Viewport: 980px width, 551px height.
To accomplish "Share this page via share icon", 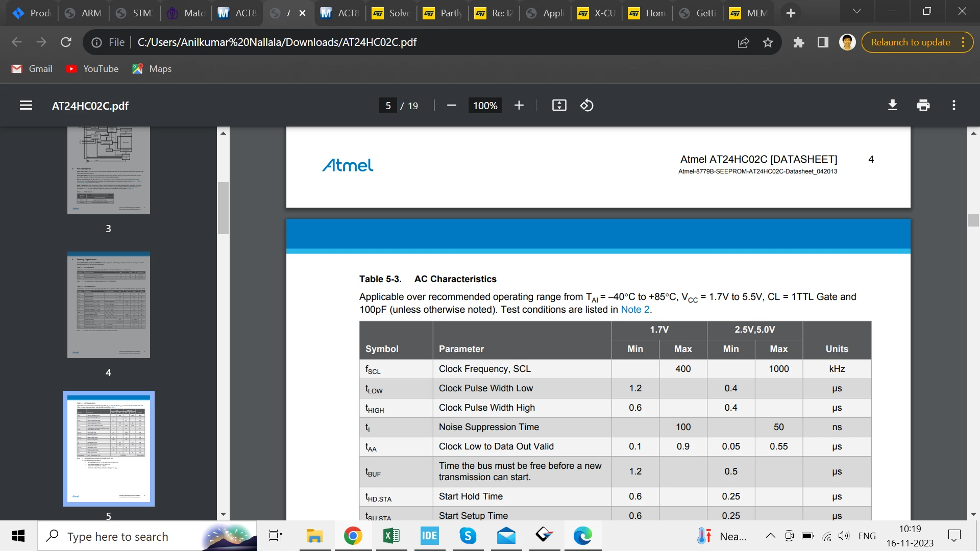I will point(744,42).
